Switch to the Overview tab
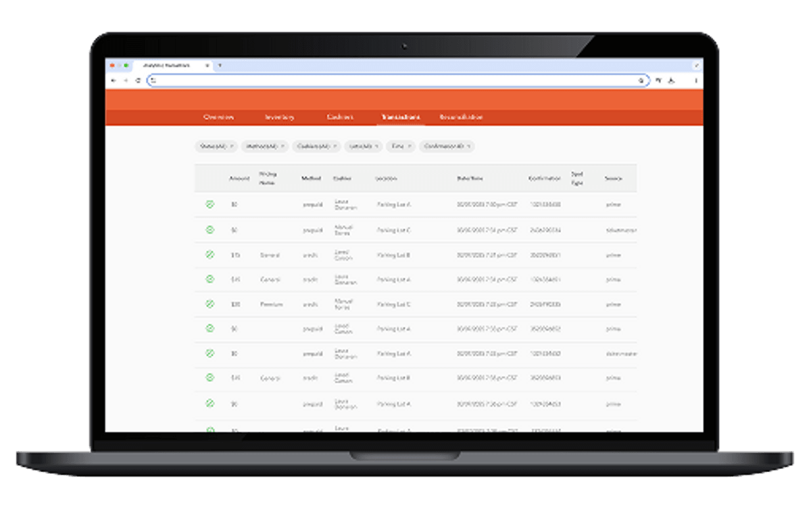 [218, 117]
